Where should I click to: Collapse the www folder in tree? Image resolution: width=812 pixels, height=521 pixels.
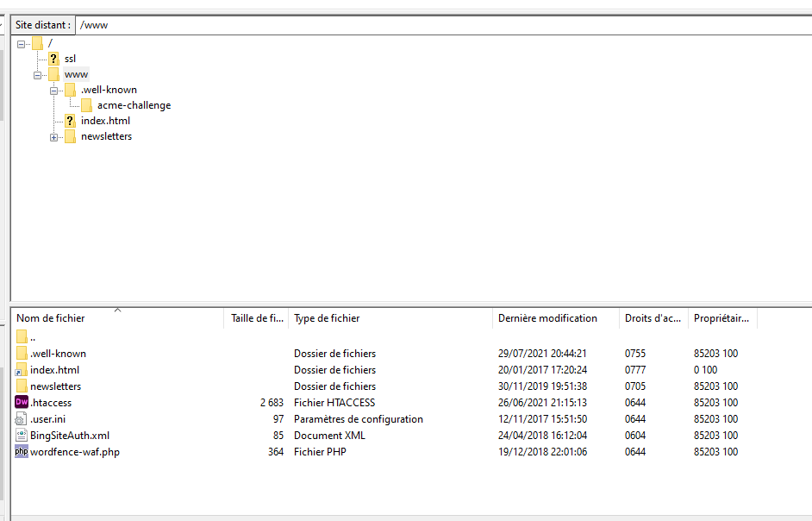[x=37, y=75]
